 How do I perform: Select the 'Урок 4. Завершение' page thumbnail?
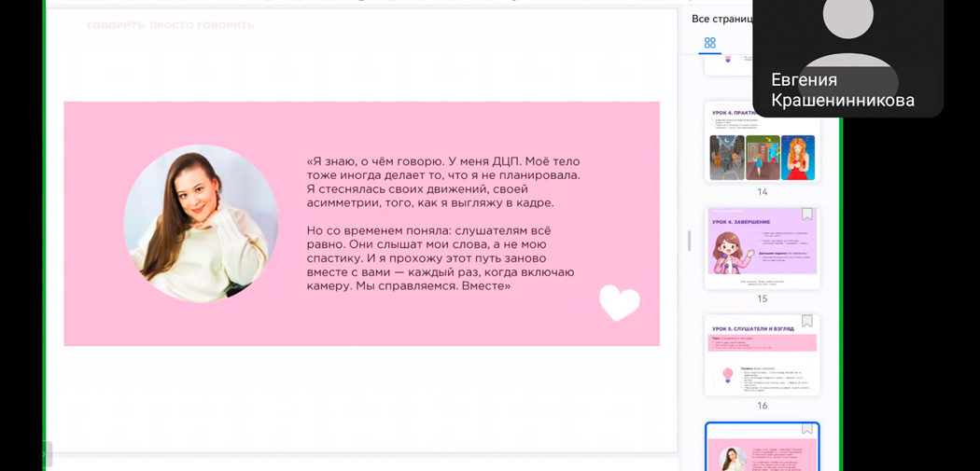[x=762, y=248]
